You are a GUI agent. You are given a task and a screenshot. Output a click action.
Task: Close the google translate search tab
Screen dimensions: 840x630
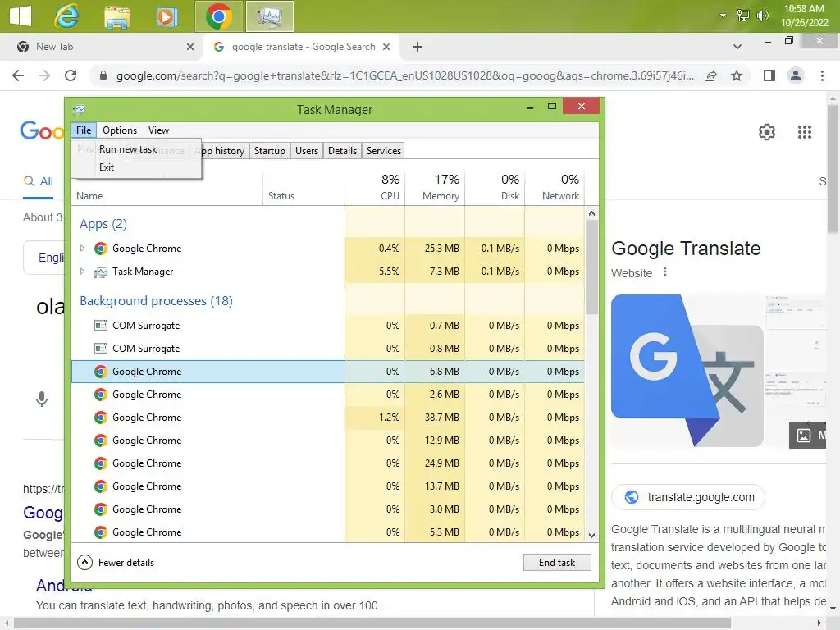tap(386, 47)
